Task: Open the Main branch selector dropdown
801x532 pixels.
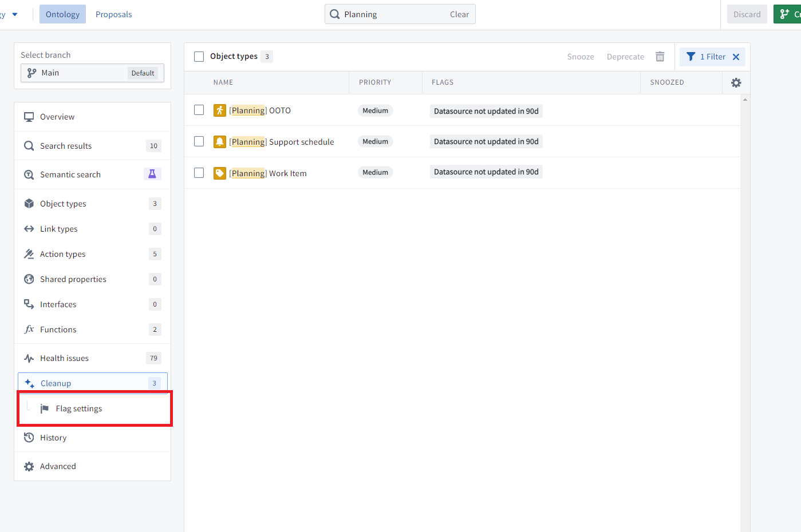Action: click(x=93, y=73)
